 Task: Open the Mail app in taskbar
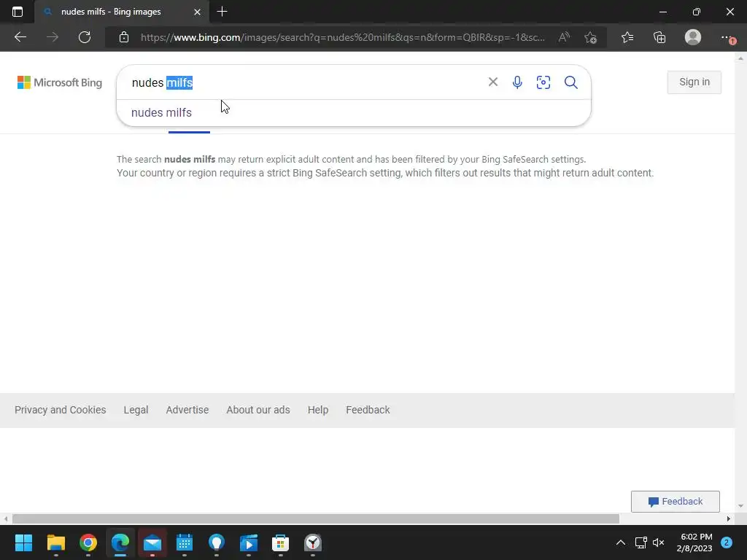(152, 542)
